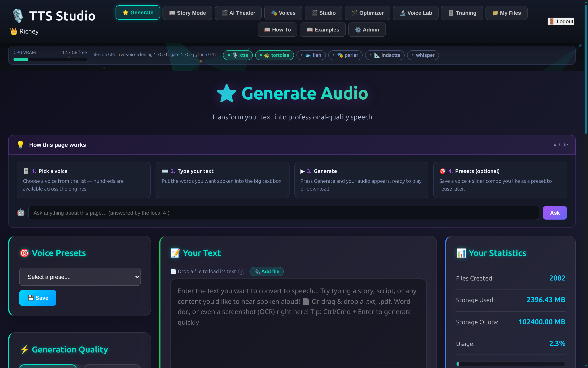The height and width of the screenshot is (368, 588).
Task: Click the purple Ask button
Action: click(555, 213)
